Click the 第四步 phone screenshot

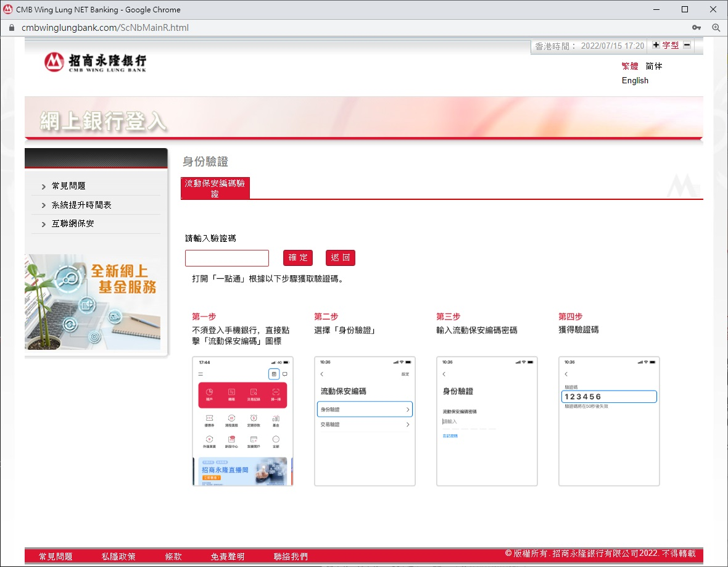(609, 421)
